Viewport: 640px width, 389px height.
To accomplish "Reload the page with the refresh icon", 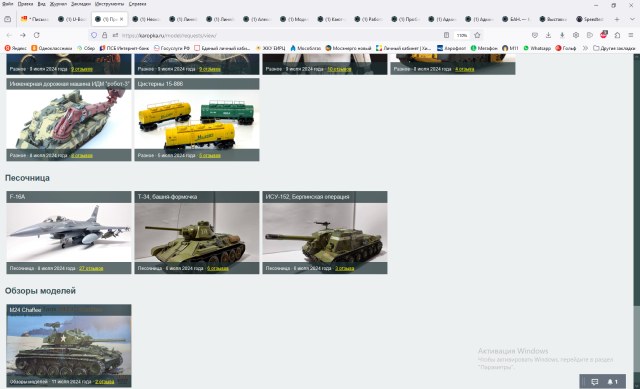I will coord(36,36).
